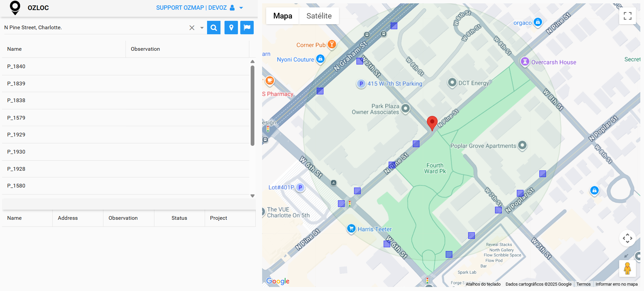Switch to Satélite map view
The image size is (644, 291).
[319, 16]
